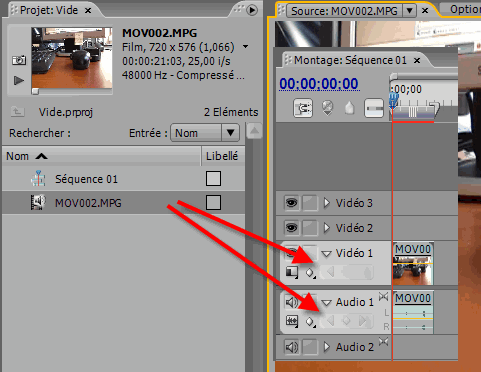Open the Project panel menu round arrow
481x372 pixels.
(252, 10)
